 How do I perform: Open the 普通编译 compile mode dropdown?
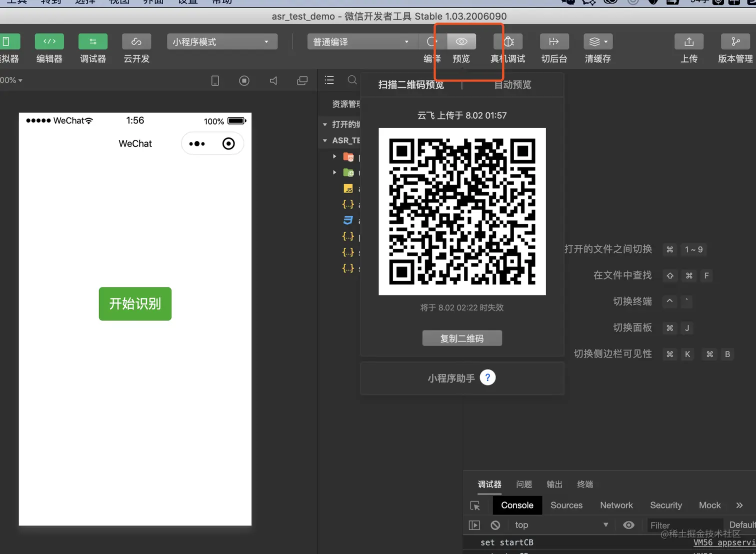362,41
